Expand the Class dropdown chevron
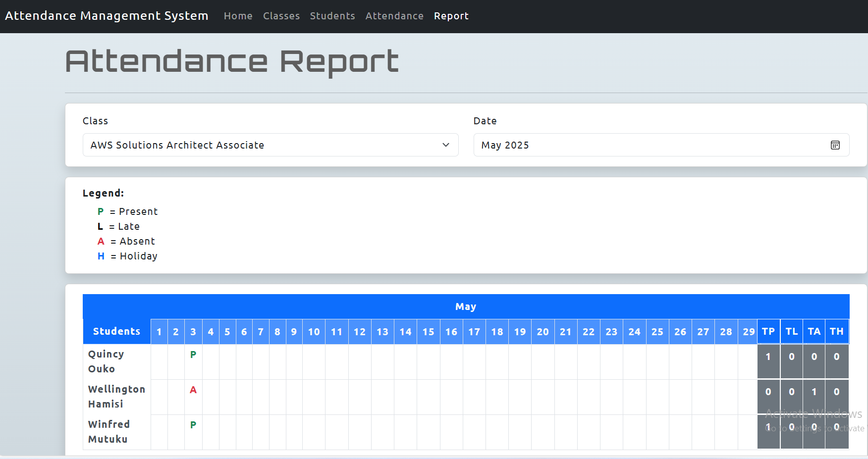 click(445, 145)
